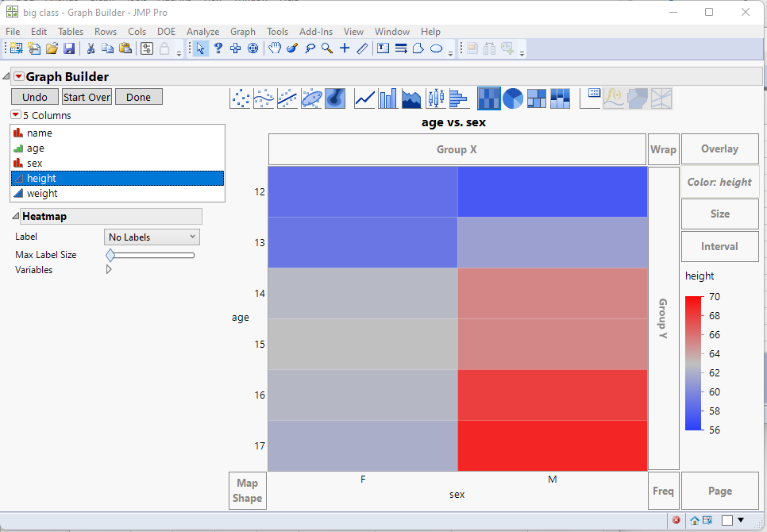Choose the Bar chart element icon

[387, 98]
